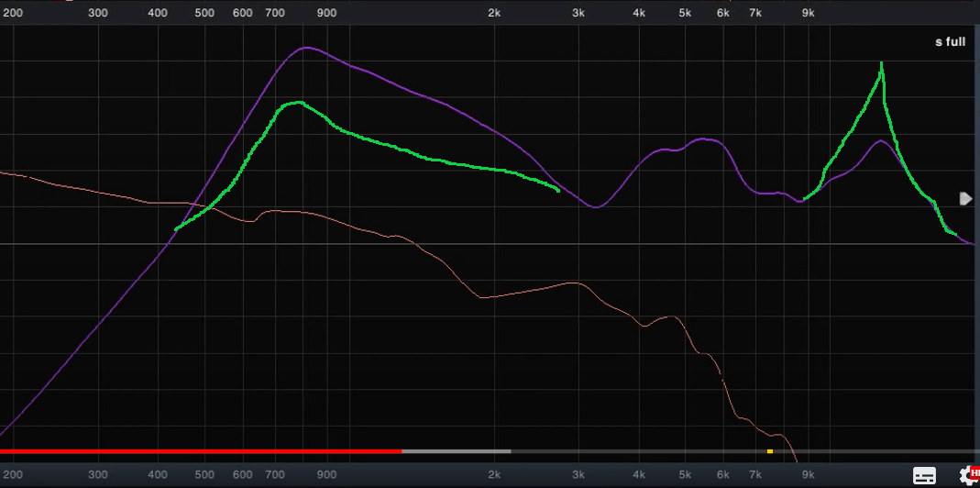Click the "s full" label
The height and width of the screenshot is (488, 980).
950,42
